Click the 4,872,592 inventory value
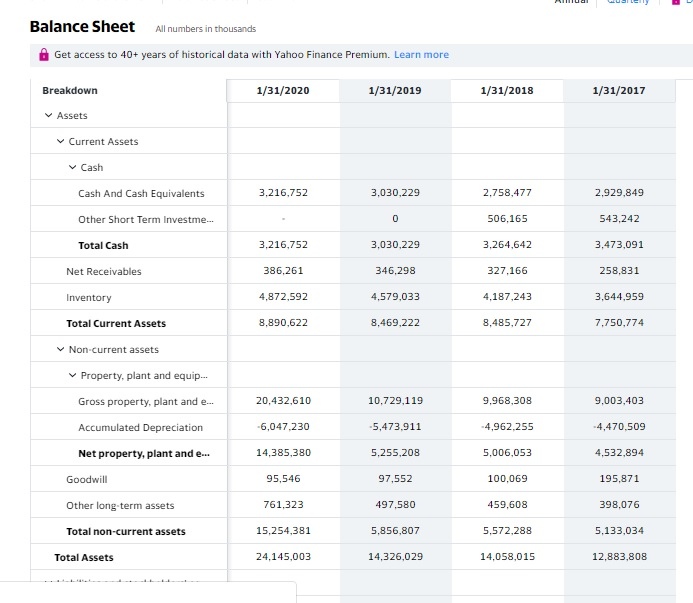Screen dimensions: 693x603 (x=283, y=297)
